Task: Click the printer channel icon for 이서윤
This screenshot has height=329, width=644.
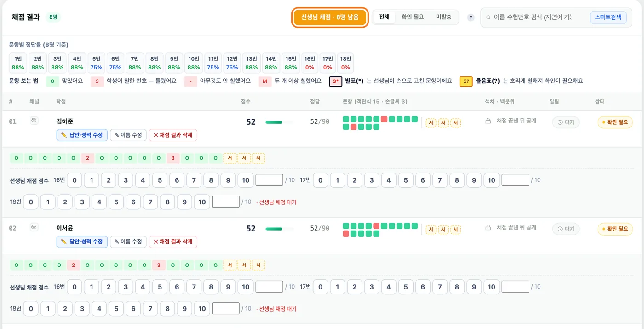Action: [x=34, y=227]
